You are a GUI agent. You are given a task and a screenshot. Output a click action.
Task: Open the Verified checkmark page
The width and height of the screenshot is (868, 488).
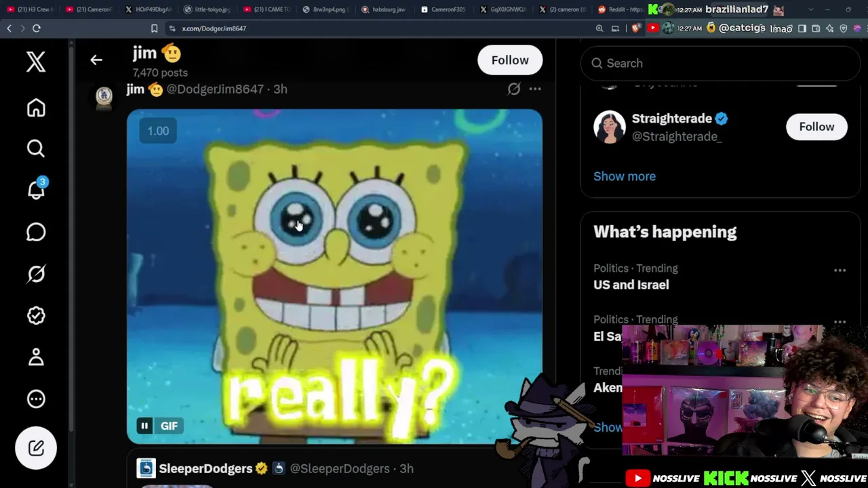(36, 315)
